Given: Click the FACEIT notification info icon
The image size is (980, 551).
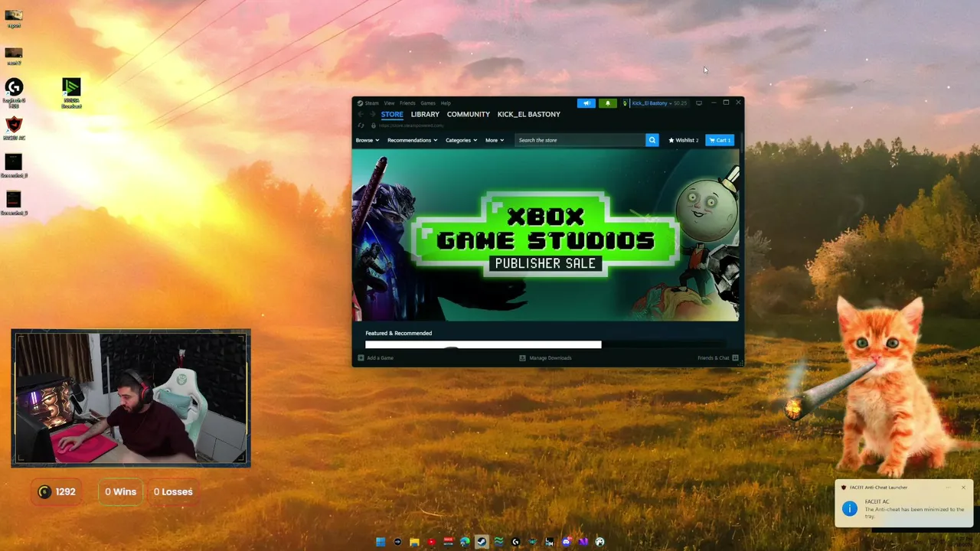Looking at the screenshot, I should click(x=850, y=509).
